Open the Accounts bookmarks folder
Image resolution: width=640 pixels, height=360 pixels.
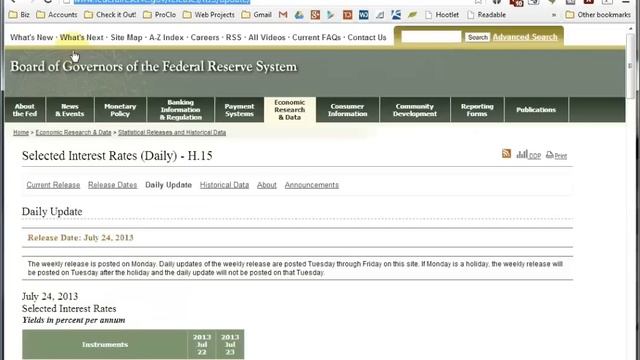[x=57, y=15]
